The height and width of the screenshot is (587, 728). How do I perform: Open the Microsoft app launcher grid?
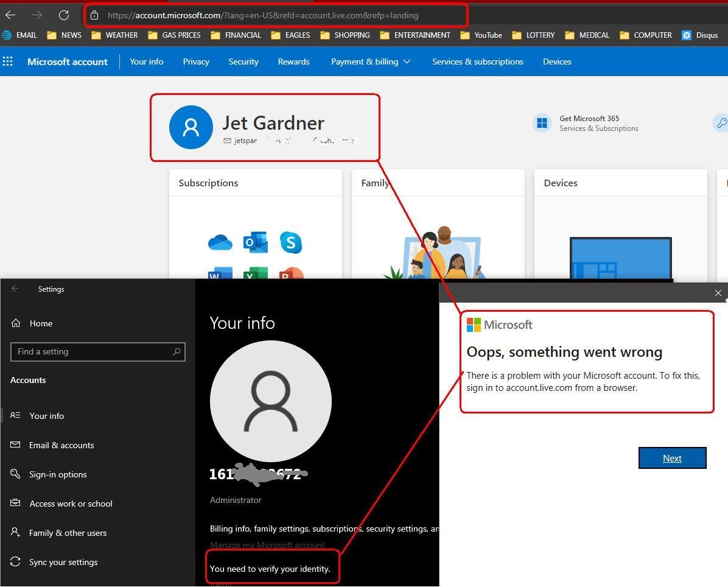pos(8,62)
